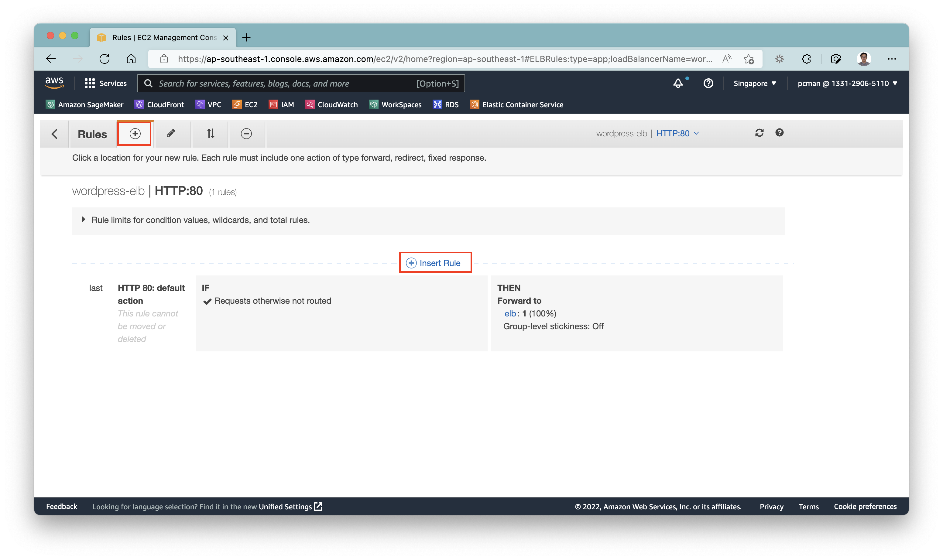
Task: Open the Privacy footer link
Action: (x=771, y=507)
